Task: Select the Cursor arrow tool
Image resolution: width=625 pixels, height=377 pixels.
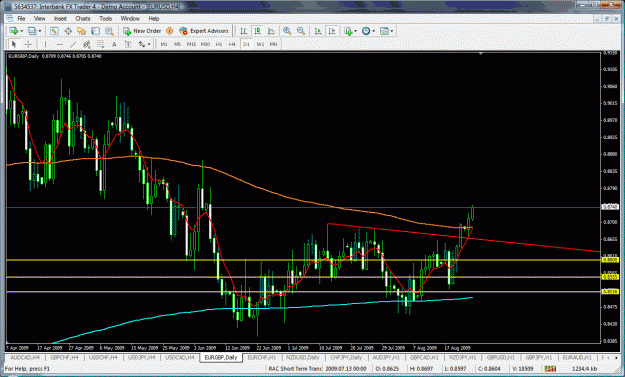Action: [14, 44]
